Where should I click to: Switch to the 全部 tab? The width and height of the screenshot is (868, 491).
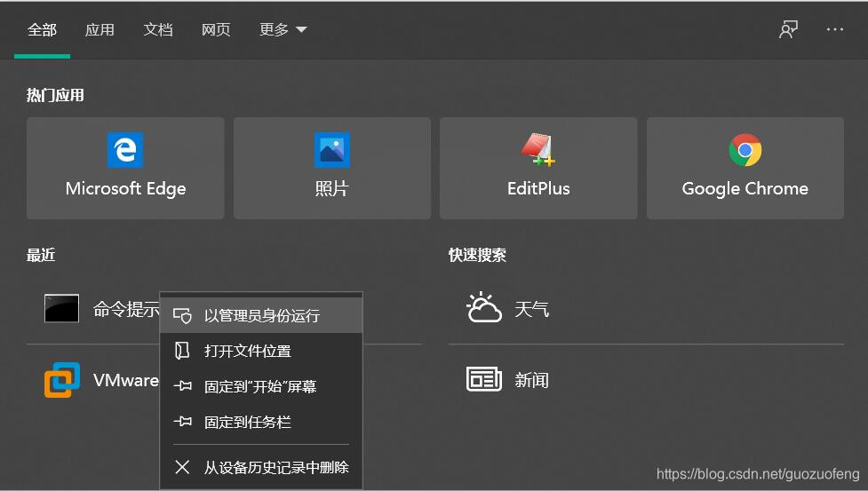[42, 30]
